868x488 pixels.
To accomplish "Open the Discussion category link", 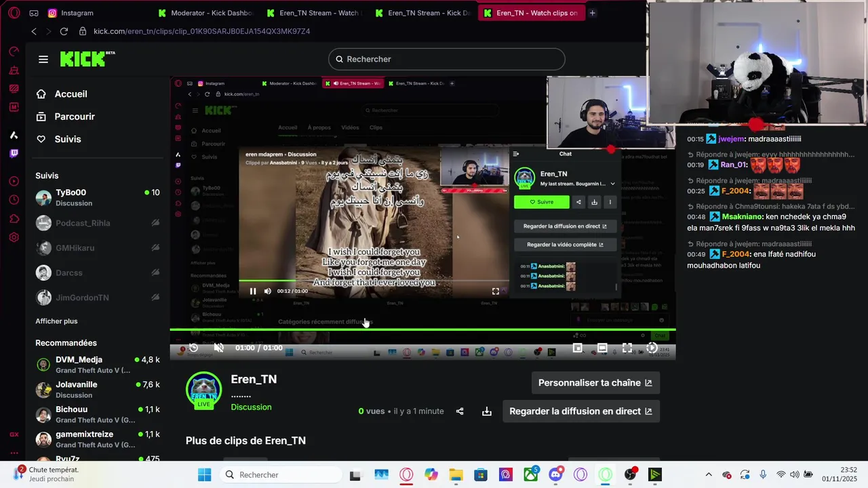I will point(251,407).
